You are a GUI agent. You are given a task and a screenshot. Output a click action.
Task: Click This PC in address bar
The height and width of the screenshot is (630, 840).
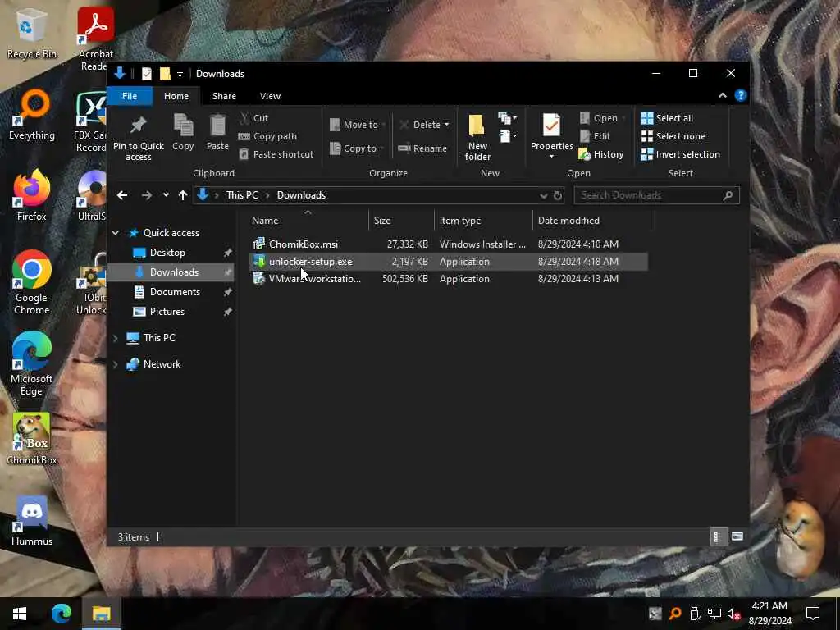pos(242,195)
